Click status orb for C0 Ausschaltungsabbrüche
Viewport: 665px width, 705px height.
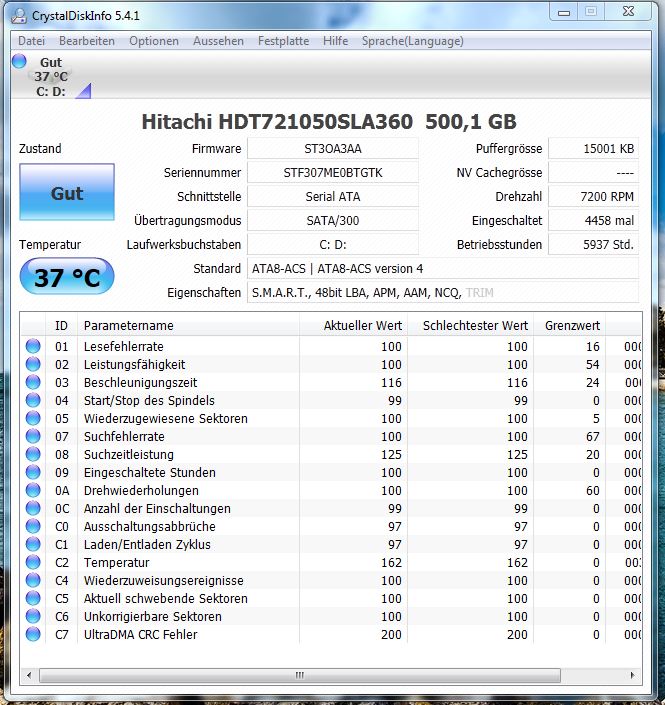pyautogui.click(x=33, y=526)
